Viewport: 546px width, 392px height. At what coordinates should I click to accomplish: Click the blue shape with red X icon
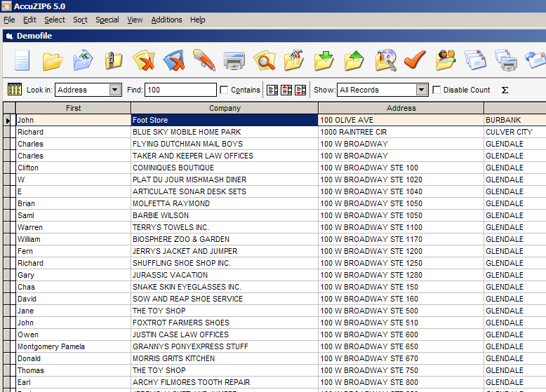(174, 60)
